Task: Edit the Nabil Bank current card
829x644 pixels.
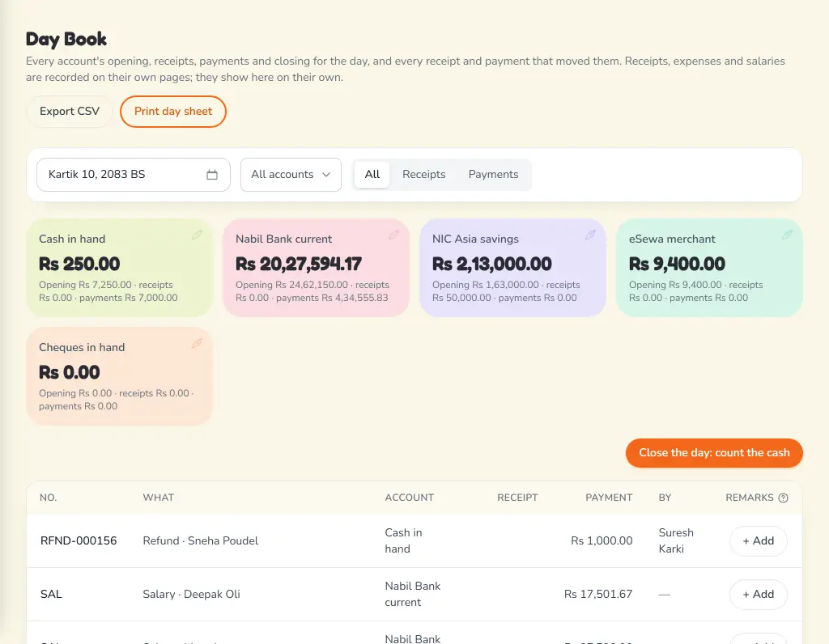Action: click(393, 235)
